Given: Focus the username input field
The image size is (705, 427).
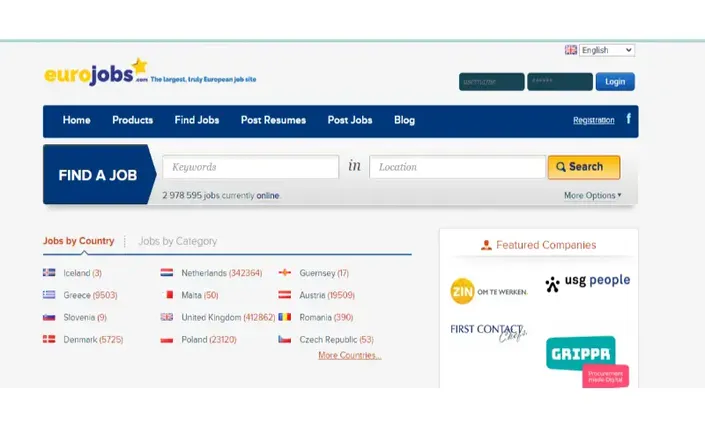Looking at the screenshot, I should click(x=491, y=81).
